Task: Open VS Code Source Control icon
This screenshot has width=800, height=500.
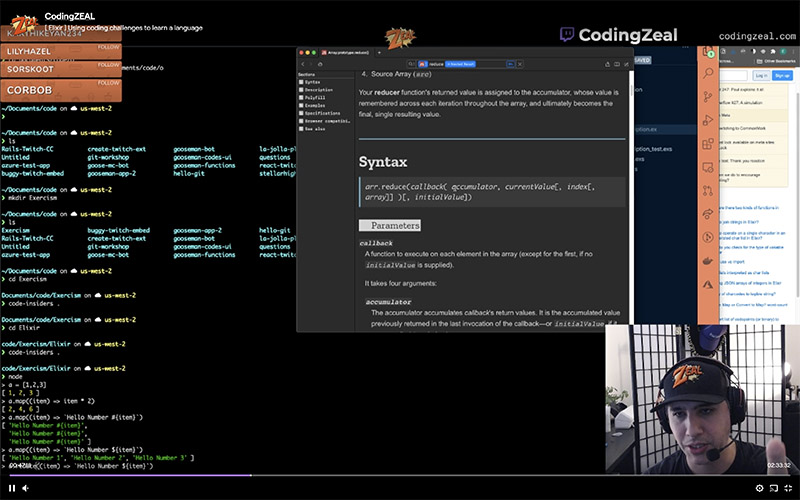Action: [708, 97]
